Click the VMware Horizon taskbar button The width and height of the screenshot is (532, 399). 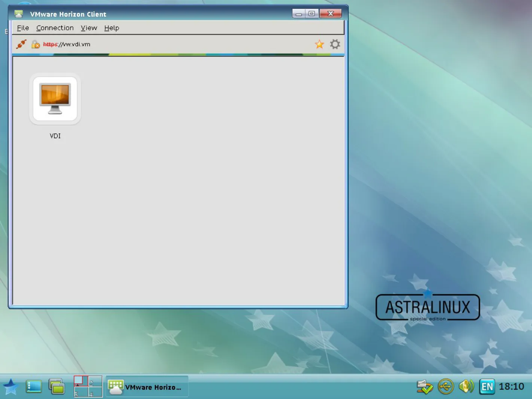pyautogui.click(x=147, y=387)
